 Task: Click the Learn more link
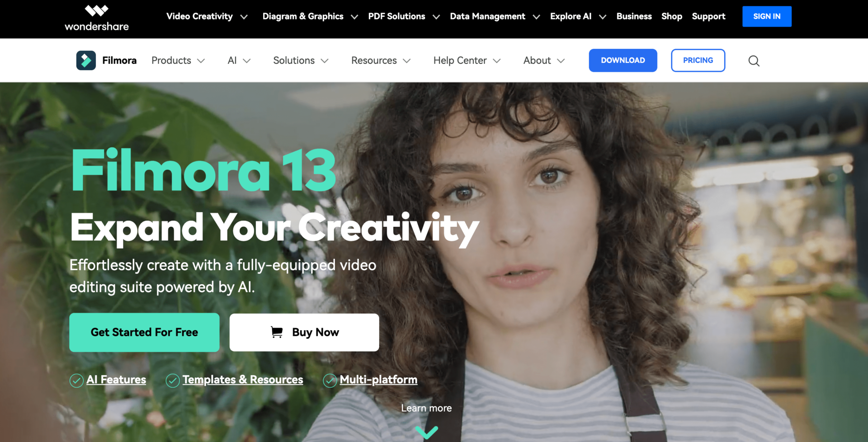(426, 408)
